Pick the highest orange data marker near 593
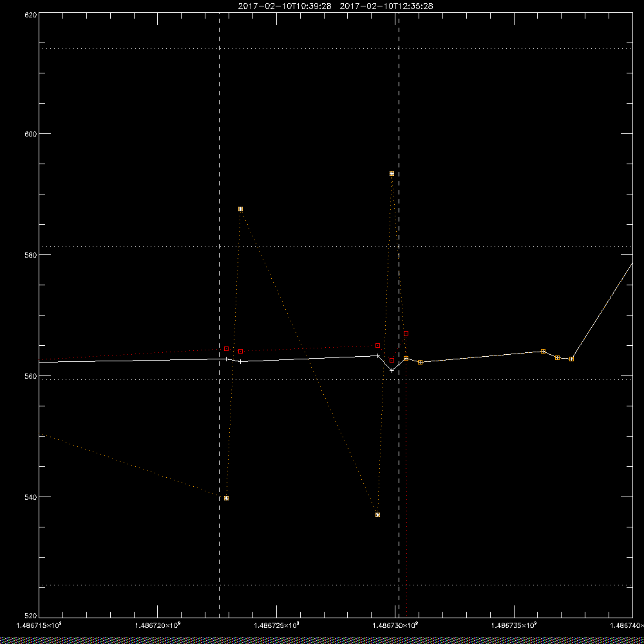Image resolution: width=644 pixels, height=644 pixels. (392, 174)
